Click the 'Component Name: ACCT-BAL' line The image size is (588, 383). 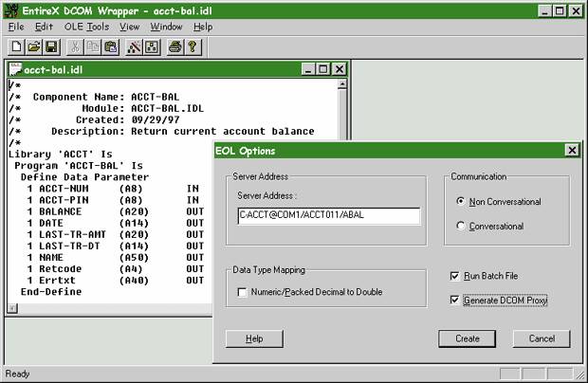pos(94,97)
